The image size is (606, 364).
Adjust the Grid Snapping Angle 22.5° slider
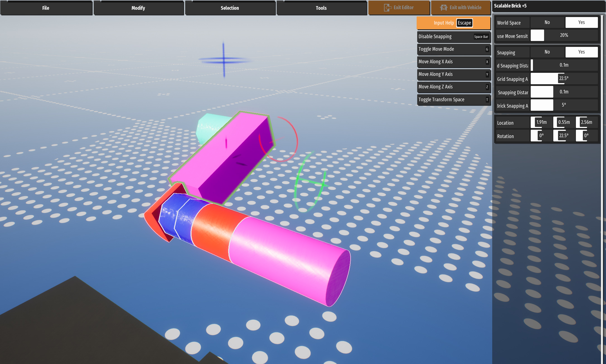pos(564,79)
